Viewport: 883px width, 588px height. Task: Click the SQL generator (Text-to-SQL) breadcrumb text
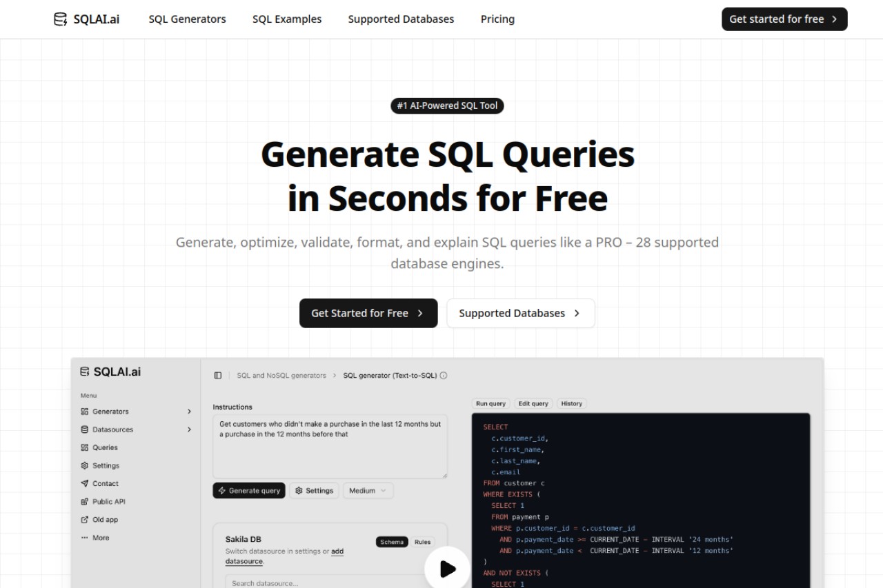click(x=390, y=376)
